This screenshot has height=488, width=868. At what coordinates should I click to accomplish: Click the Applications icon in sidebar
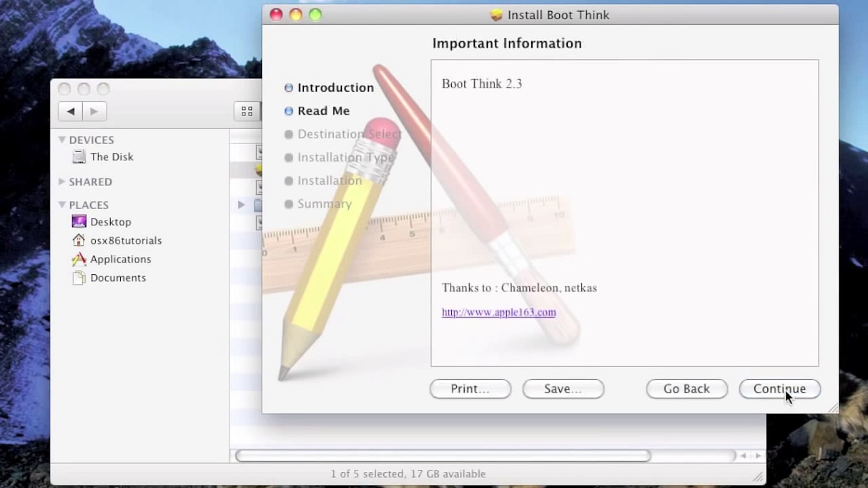pyautogui.click(x=79, y=259)
